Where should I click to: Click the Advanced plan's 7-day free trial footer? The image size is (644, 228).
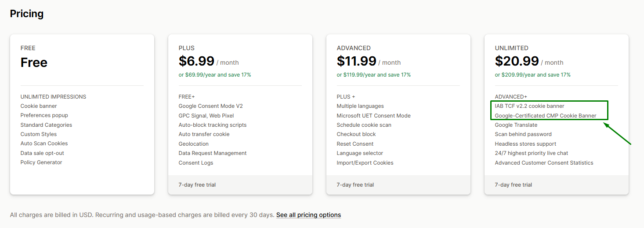pos(355,185)
